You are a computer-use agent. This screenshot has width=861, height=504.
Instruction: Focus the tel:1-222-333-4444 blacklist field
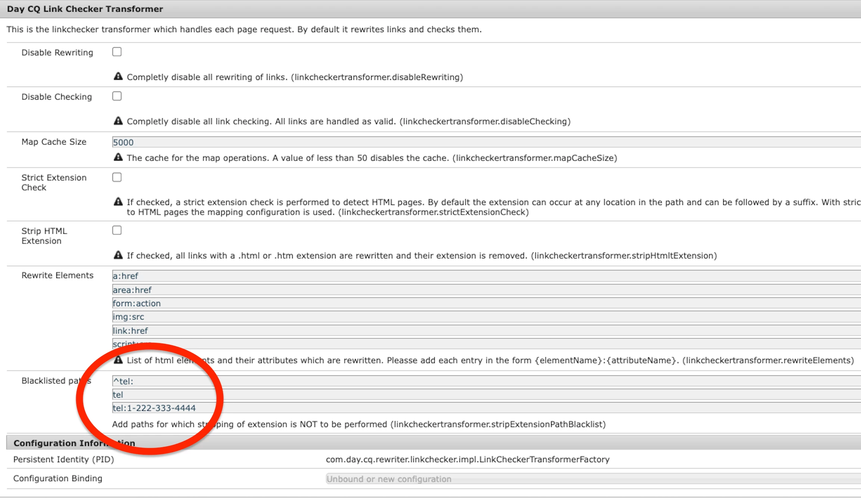(x=485, y=408)
